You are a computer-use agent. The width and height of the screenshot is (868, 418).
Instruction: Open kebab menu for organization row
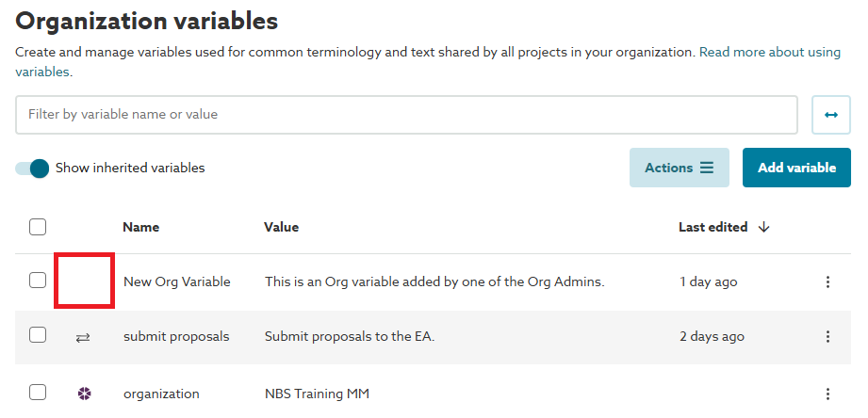tap(827, 394)
